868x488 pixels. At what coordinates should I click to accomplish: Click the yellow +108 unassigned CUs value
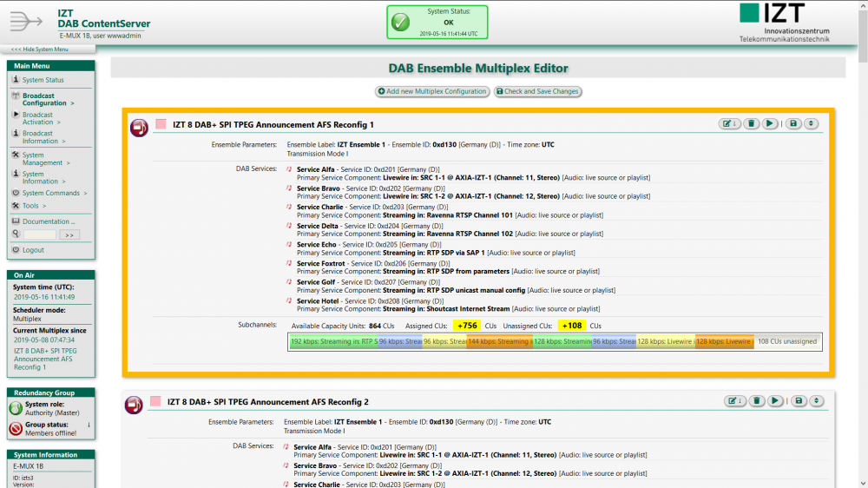coord(571,326)
